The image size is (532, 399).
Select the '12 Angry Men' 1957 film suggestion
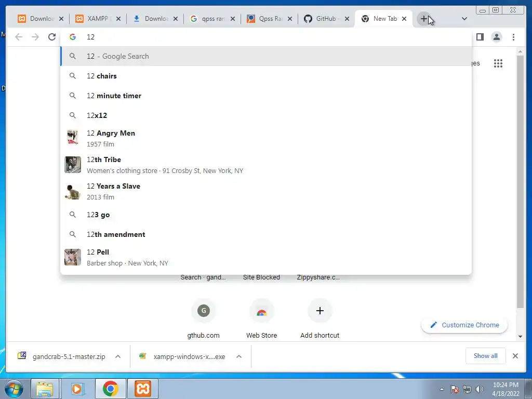click(x=266, y=138)
